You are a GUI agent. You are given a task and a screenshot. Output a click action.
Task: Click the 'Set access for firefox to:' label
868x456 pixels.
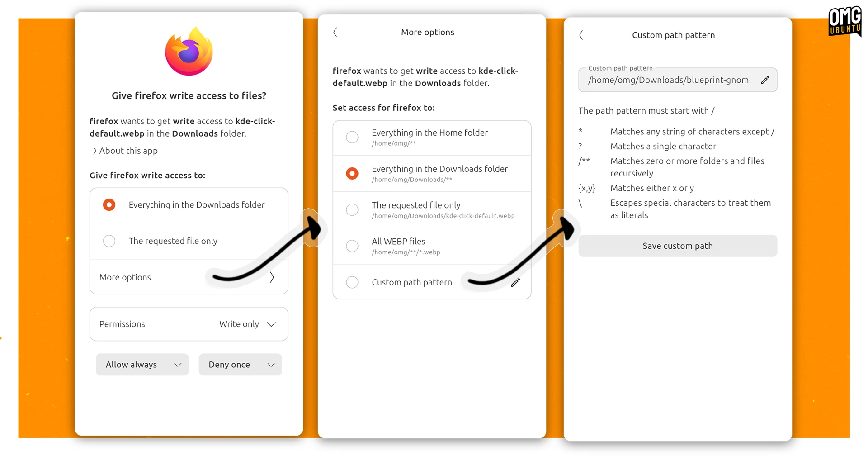[x=383, y=108]
